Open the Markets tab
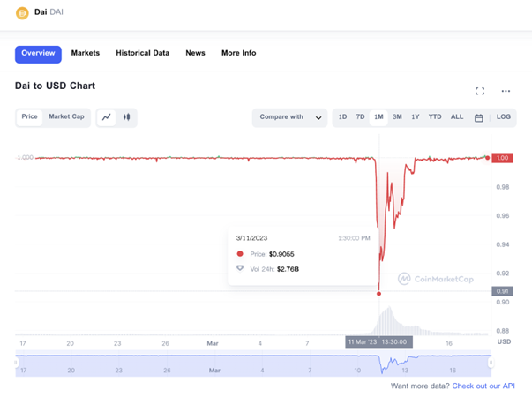532x405 pixels. [86, 54]
